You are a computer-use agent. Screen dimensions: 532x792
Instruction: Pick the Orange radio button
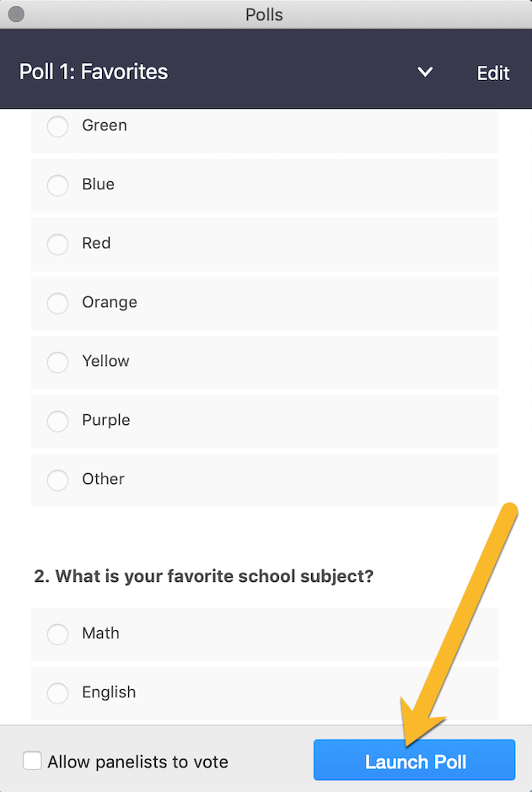tap(57, 303)
